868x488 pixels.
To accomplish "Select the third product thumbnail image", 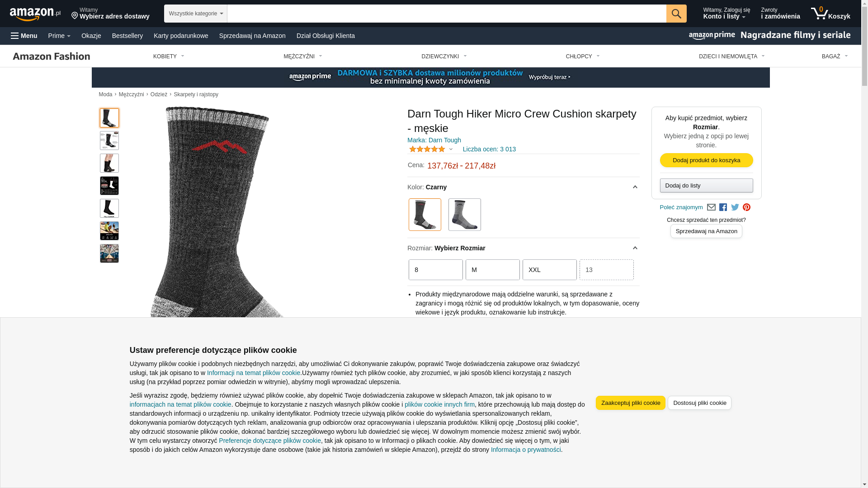I will pos(109,163).
